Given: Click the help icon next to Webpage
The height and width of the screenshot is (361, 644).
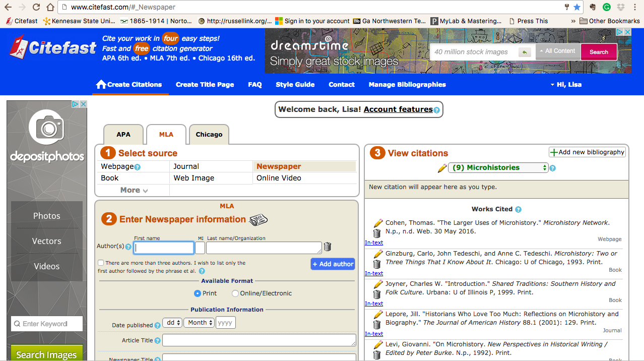Looking at the screenshot, I should pos(138,167).
